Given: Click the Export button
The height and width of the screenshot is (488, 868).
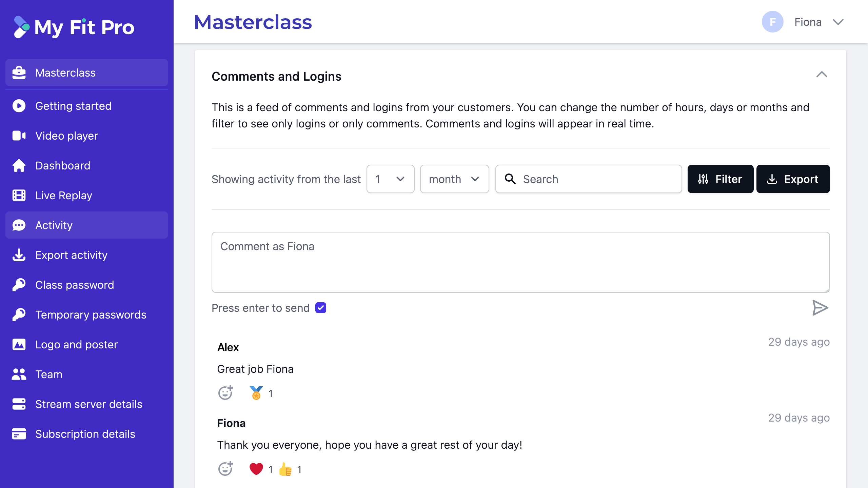Looking at the screenshot, I should point(793,179).
